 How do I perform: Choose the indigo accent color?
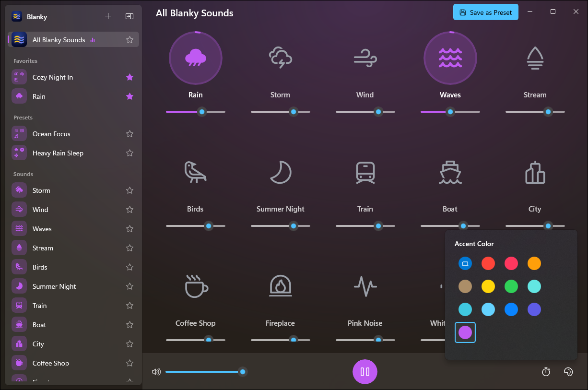point(534,309)
